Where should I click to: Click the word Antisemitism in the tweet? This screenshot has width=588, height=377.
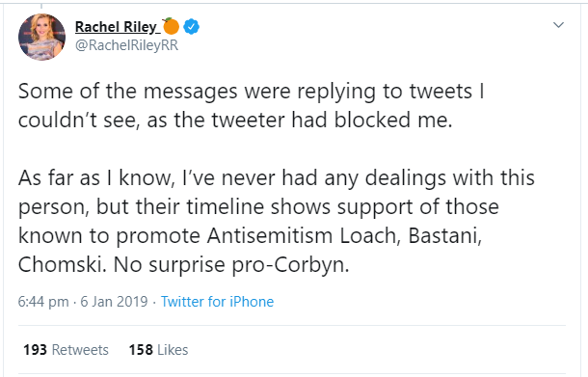(270, 235)
